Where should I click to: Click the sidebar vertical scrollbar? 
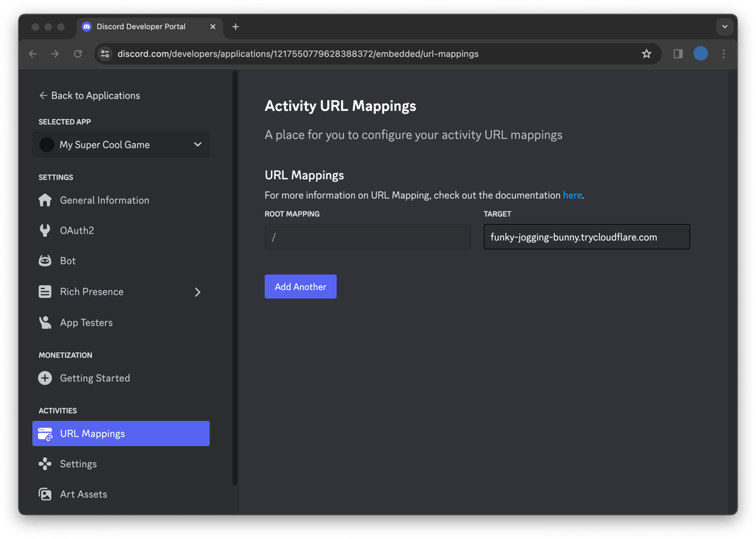(235, 278)
